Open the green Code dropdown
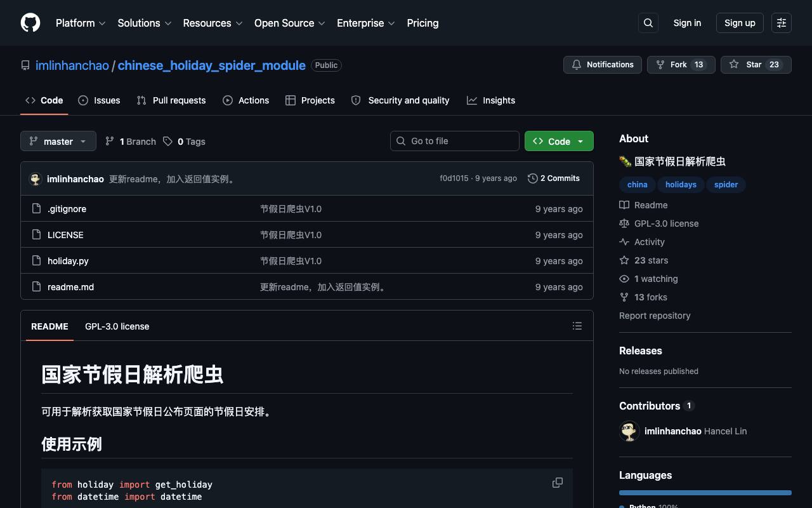The width and height of the screenshot is (812, 508). pyautogui.click(x=559, y=141)
